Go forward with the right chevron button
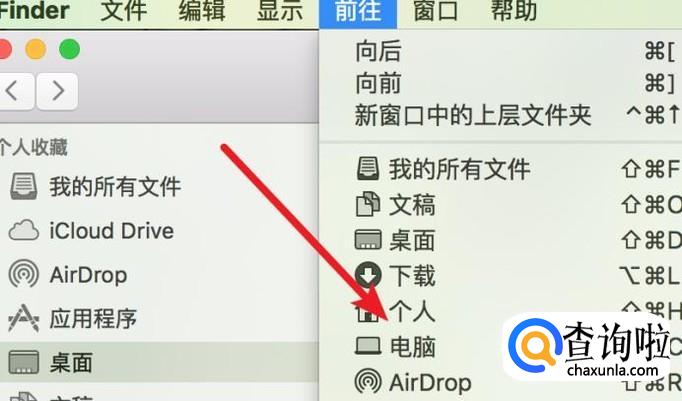This screenshot has width=682, height=401. tap(57, 91)
